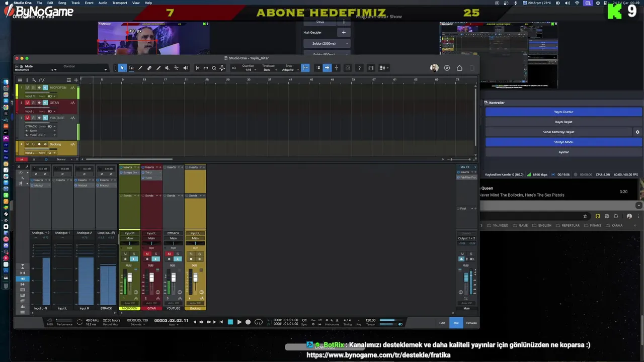The width and height of the screenshot is (644, 362).
Task: Click the OBS virtual camera settings gear
Action: [637, 132]
